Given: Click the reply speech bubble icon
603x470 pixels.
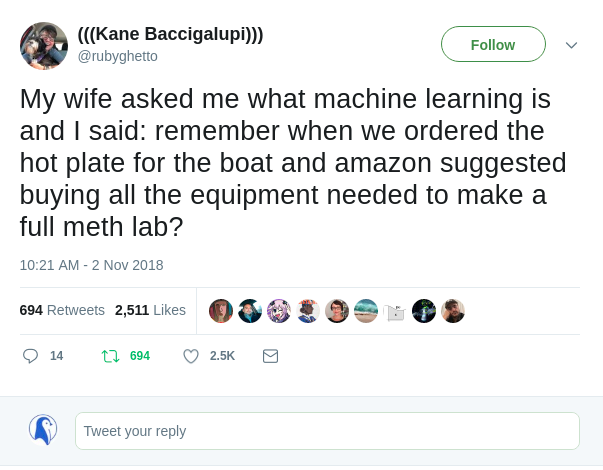Looking at the screenshot, I should (30, 356).
